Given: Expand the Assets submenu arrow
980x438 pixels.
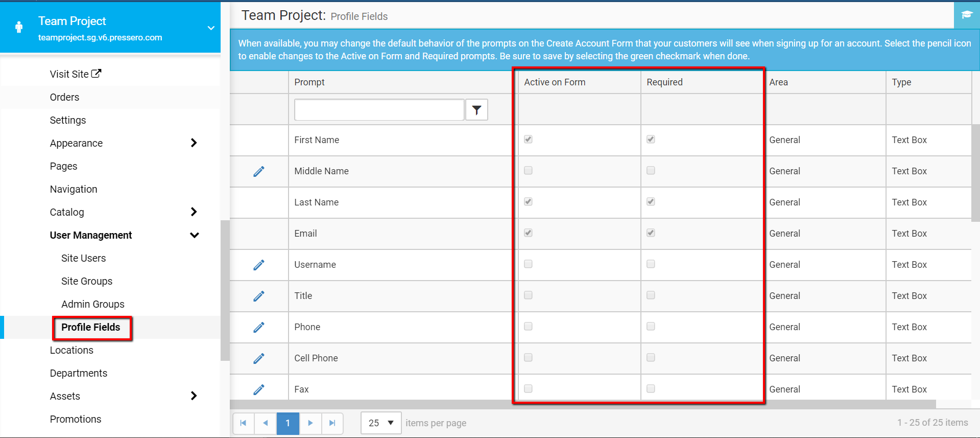Looking at the screenshot, I should (x=194, y=396).
